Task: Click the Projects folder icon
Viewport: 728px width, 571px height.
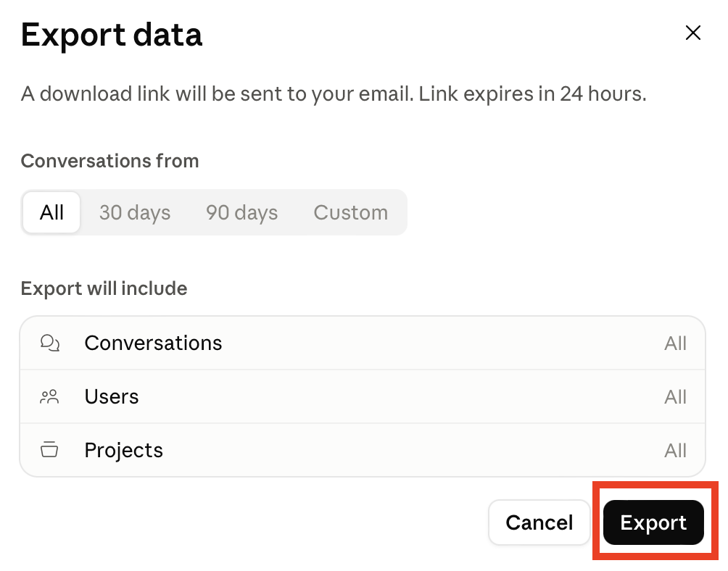Action: pyautogui.click(x=50, y=450)
